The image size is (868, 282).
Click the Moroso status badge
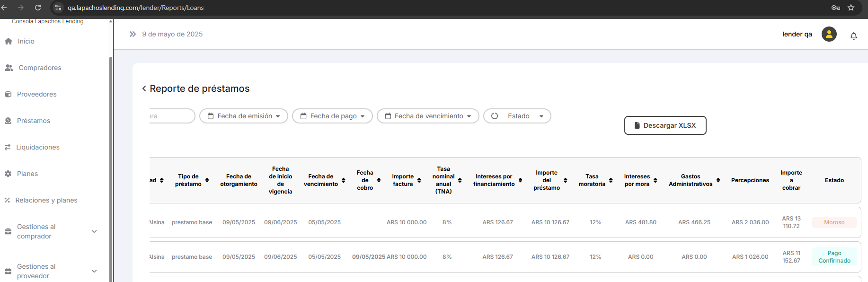pyautogui.click(x=834, y=222)
